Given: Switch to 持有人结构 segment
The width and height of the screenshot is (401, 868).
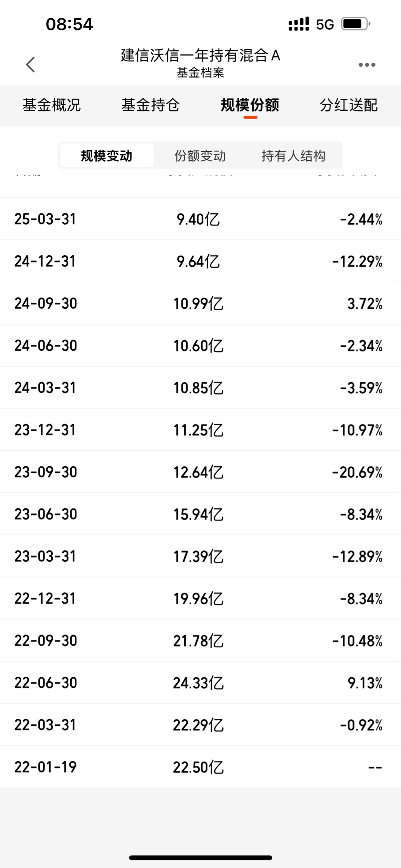Looking at the screenshot, I should 293,156.
